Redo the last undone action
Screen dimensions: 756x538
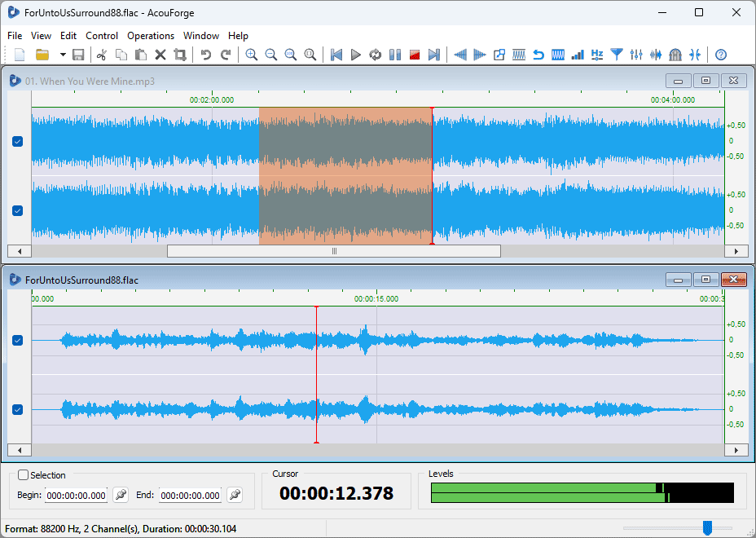[225, 55]
